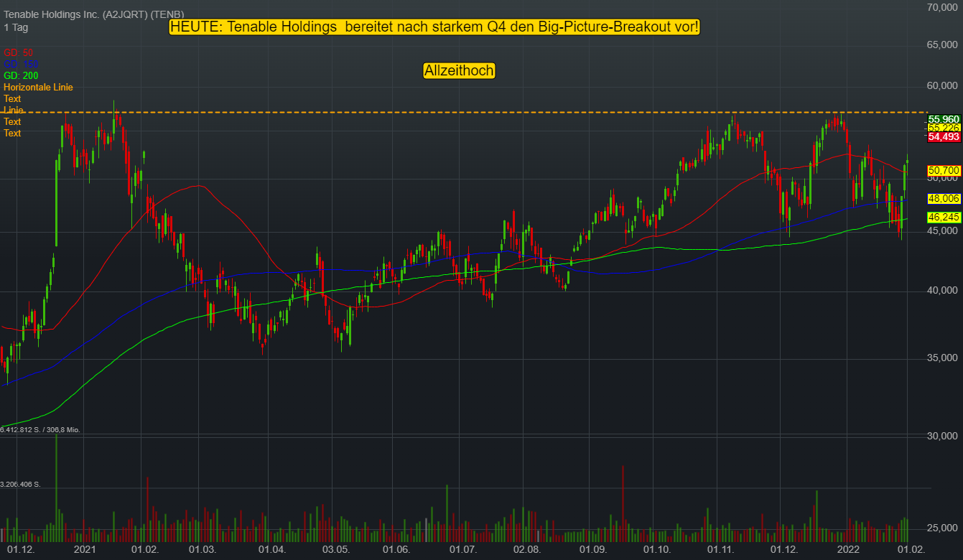This screenshot has height=560, width=963.
Task: Click the red 54,493 price tag
Action: (x=944, y=136)
